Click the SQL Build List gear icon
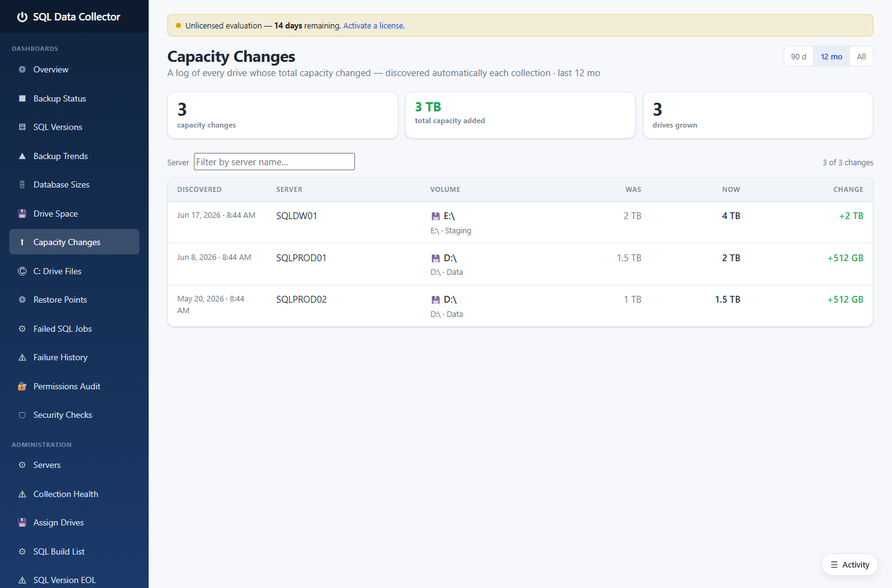892x588 pixels. [22, 551]
